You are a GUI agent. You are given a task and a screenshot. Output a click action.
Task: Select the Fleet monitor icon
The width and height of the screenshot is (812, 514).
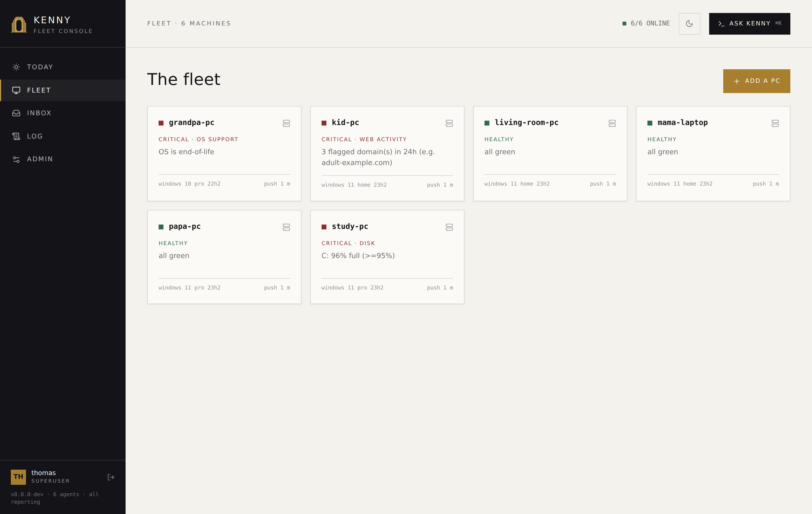coord(16,90)
